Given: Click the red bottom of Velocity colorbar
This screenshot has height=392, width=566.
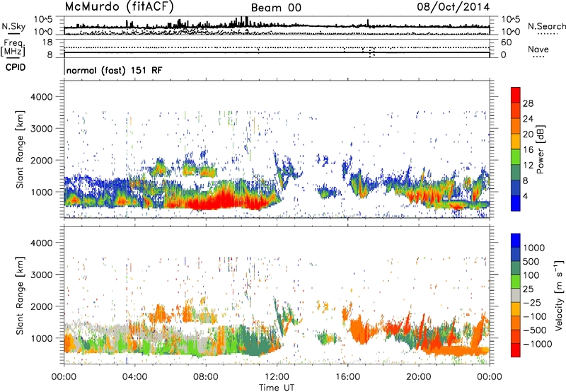Looking at the screenshot, I should point(516,350).
